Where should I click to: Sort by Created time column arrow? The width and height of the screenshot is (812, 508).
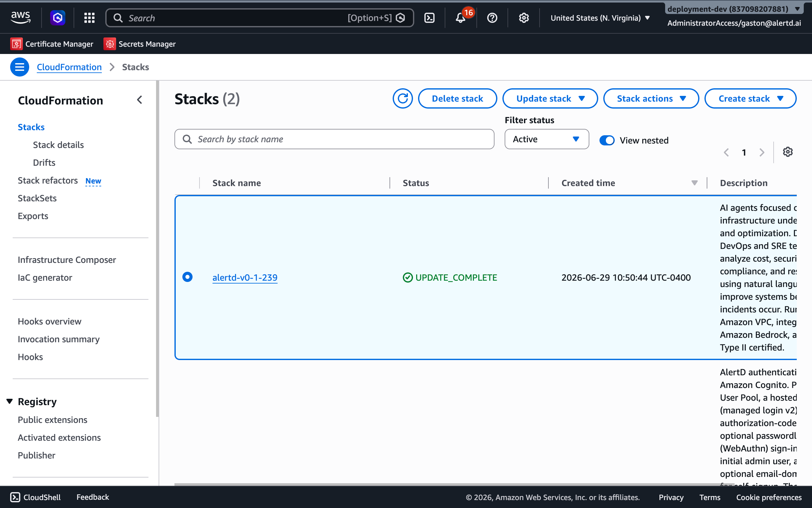click(x=695, y=183)
